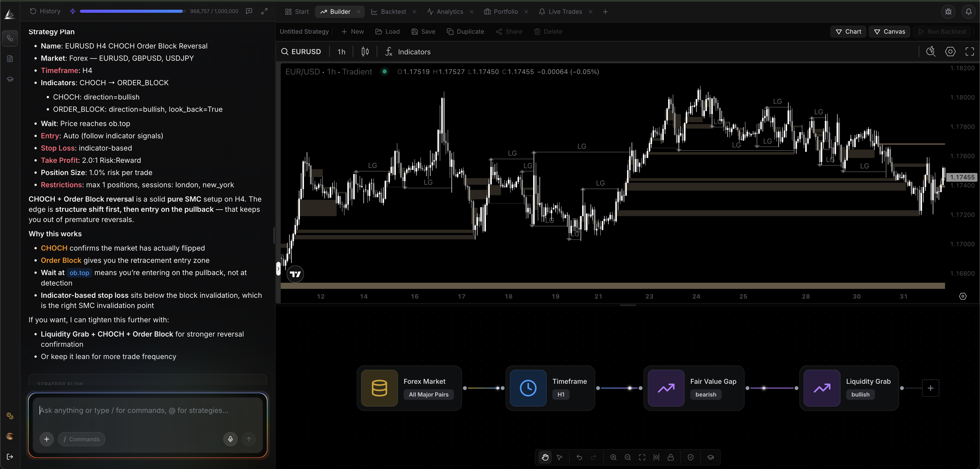Toggle the Canvas panel view
Screen dimensions: 980x469
889,32
